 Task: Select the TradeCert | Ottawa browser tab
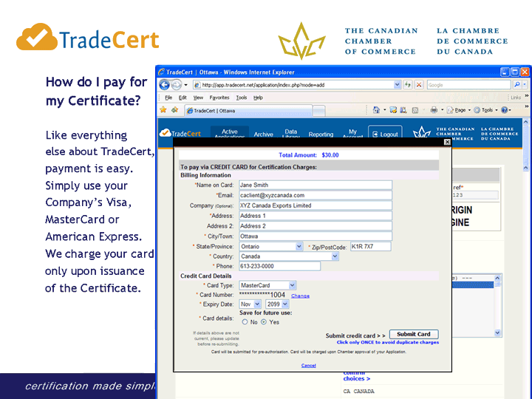248,111
